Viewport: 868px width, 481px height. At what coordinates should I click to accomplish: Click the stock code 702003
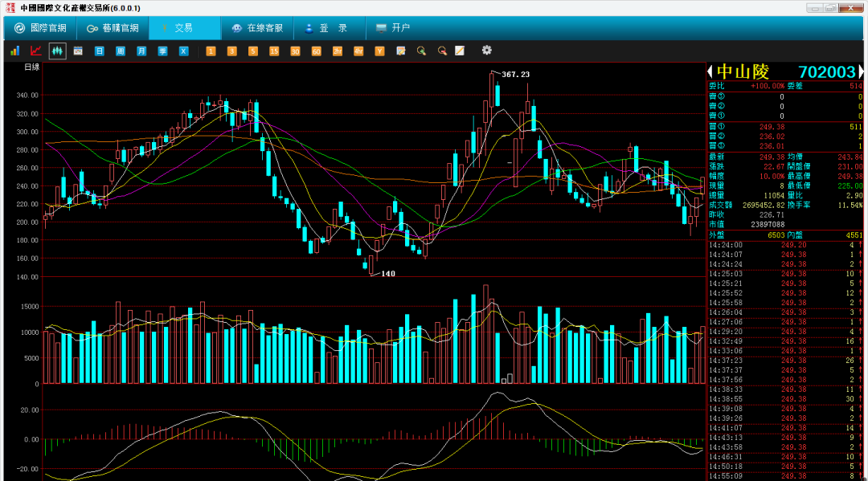coord(827,72)
